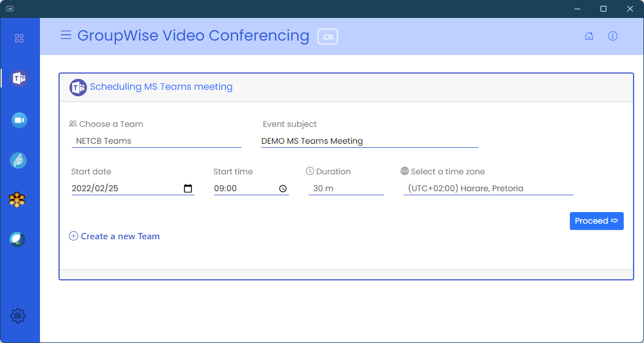Image resolution: width=644 pixels, height=343 pixels.
Task: Go to home via house icon
Action: click(x=589, y=36)
